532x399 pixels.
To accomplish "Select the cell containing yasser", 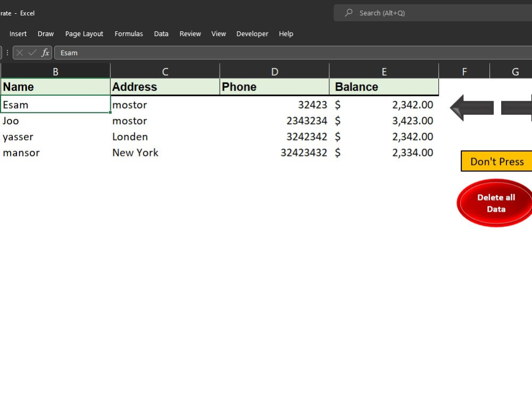I will [55, 137].
